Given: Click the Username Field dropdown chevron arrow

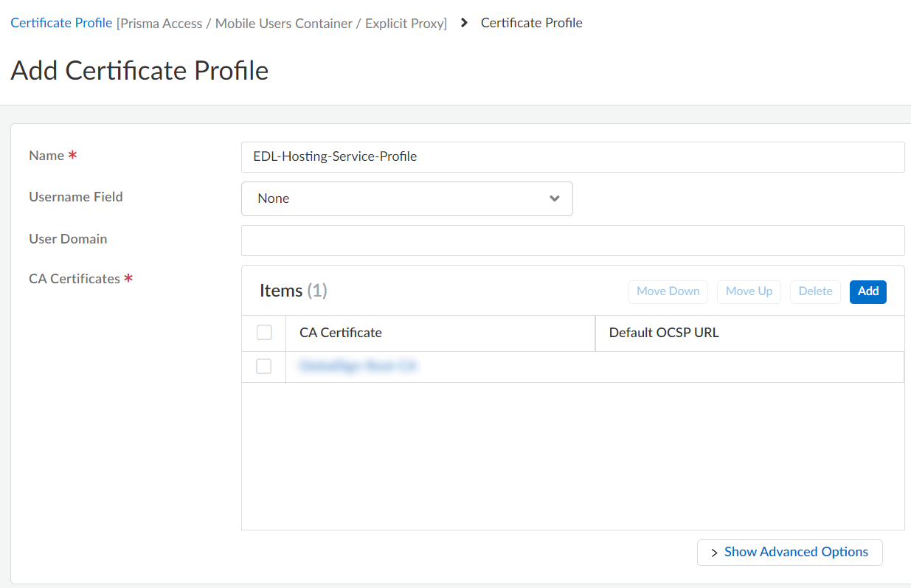Looking at the screenshot, I should (554, 198).
